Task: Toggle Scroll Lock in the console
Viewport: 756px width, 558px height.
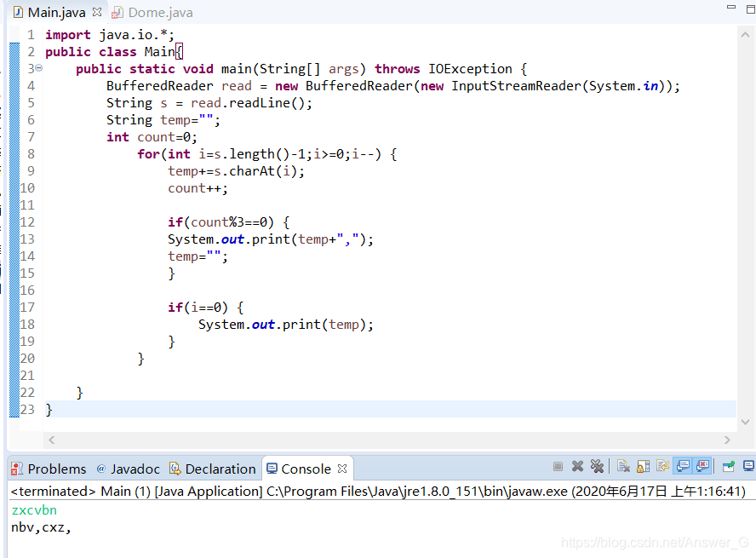Action: tap(643, 466)
